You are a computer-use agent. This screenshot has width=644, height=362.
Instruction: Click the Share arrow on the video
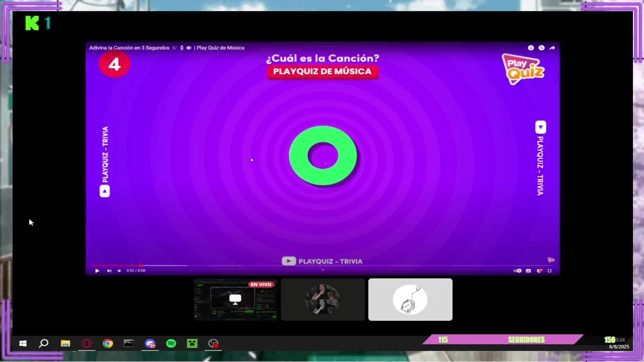[552, 48]
